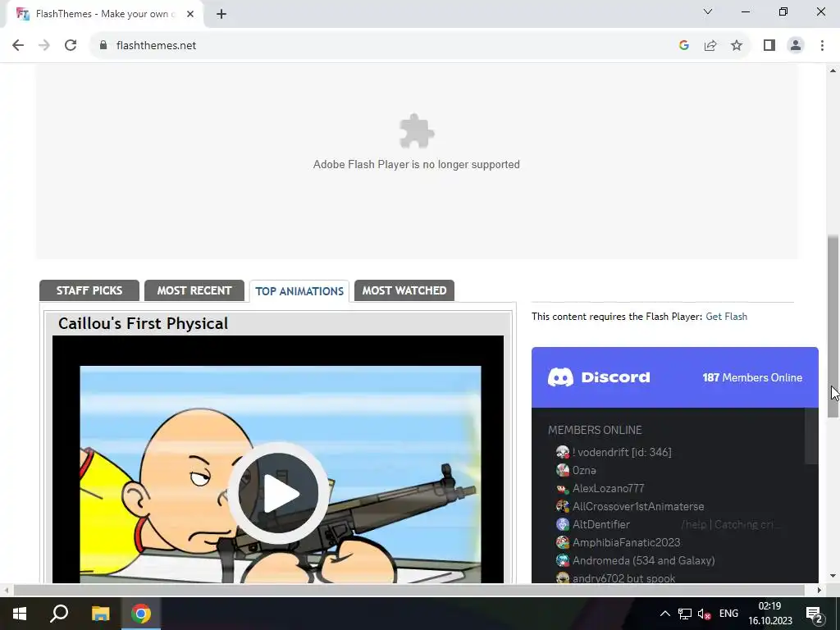Click the 187 Members Online text
The image size is (840, 630).
(752, 377)
